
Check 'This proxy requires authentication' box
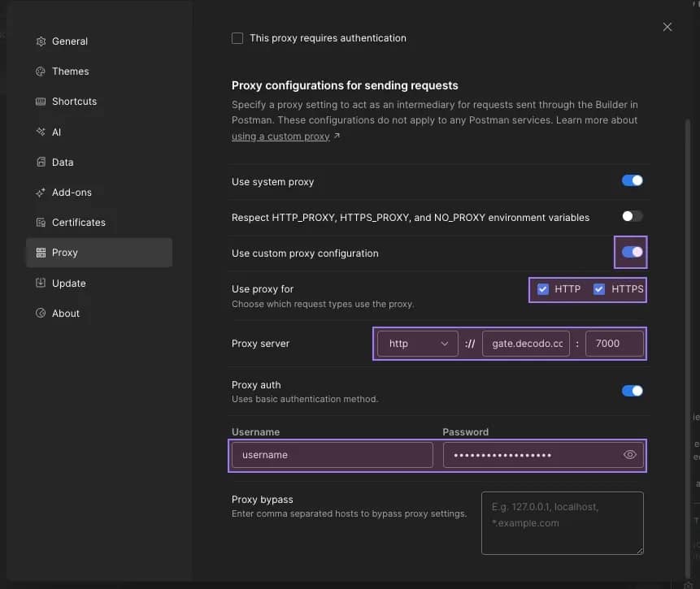click(x=237, y=38)
